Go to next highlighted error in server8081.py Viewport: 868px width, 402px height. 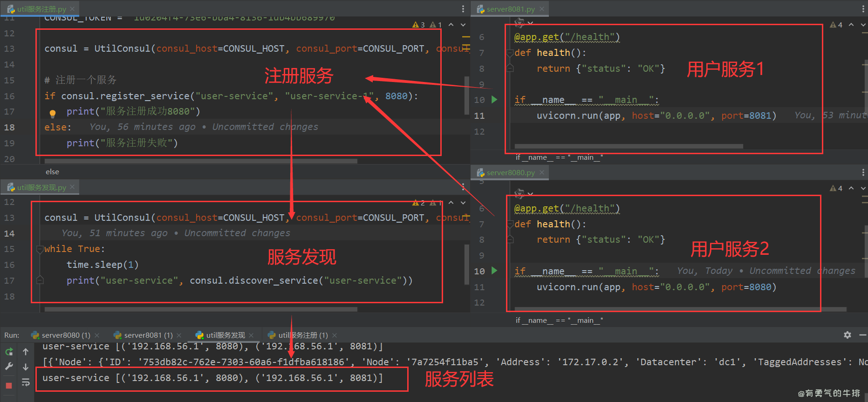pyautogui.click(x=863, y=24)
